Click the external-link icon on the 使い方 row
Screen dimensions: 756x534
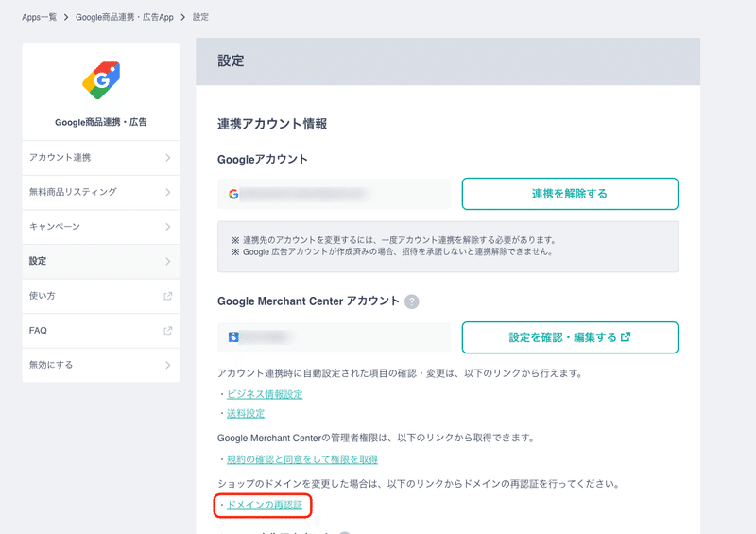pos(168,296)
